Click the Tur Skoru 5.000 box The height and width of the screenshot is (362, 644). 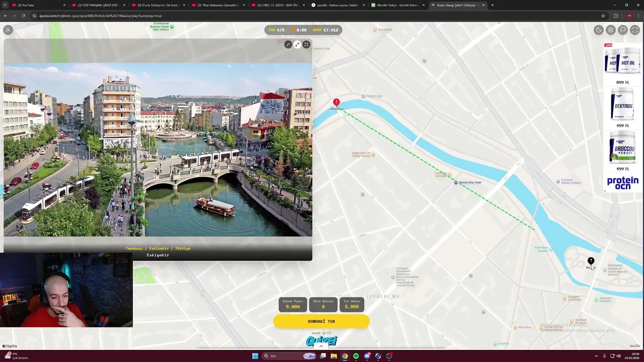pos(352,304)
